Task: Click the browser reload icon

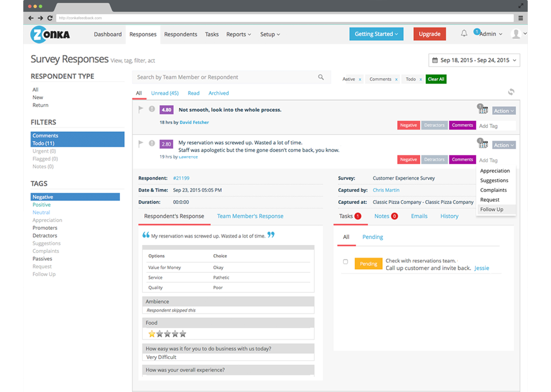Action: 50,18
